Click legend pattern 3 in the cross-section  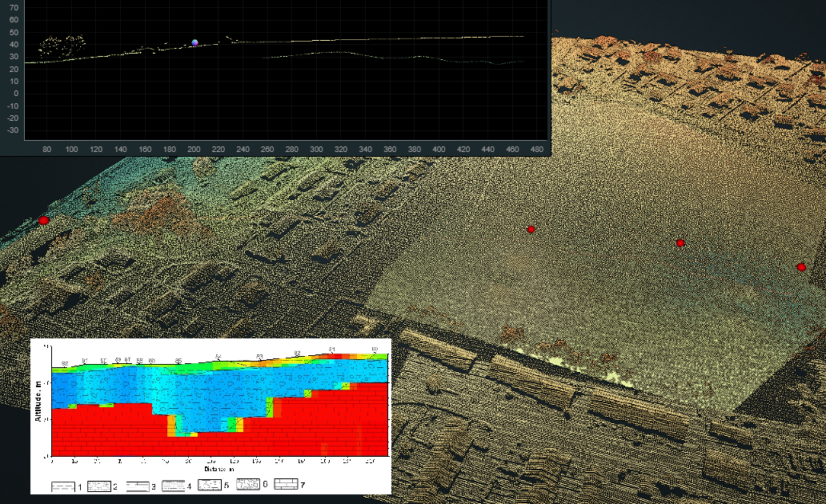(x=138, y=486)
